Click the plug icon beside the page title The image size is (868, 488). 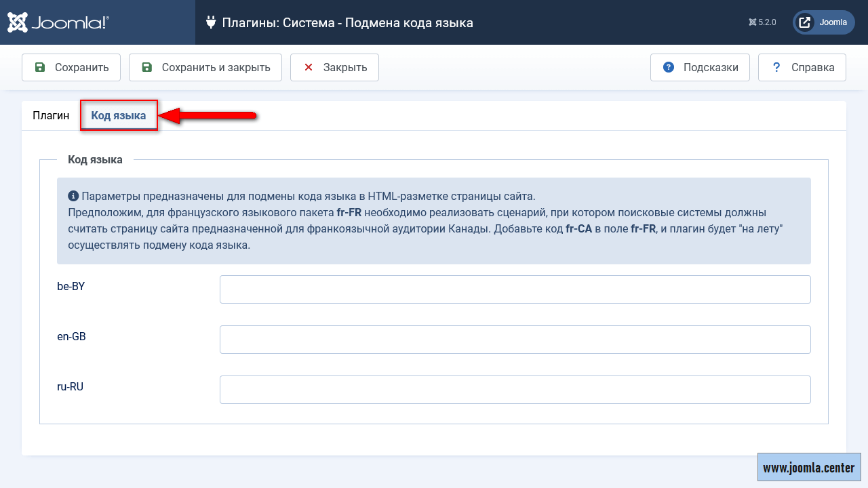tap(210, 22)
